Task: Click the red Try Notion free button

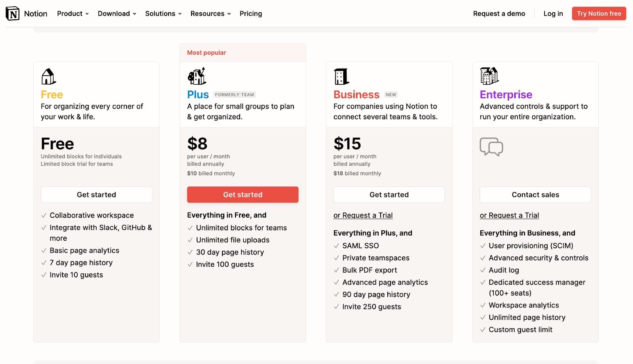Action: 599,13
